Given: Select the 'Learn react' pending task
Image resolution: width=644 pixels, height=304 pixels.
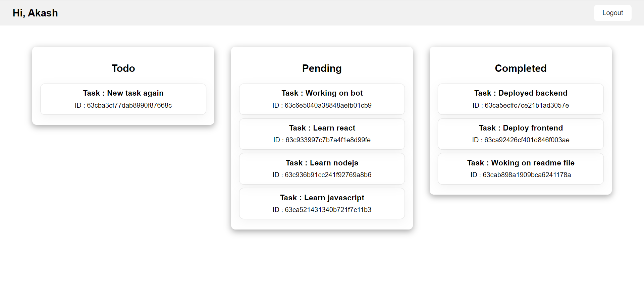Looking at the screenshot, I should pyautogui.click(x=322, y=134).
